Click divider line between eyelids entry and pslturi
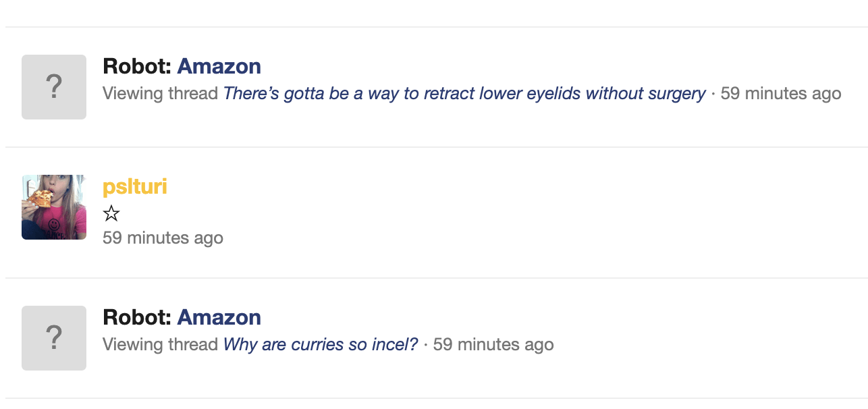Viewport: 868px width, 409px height. coord(436,147)
